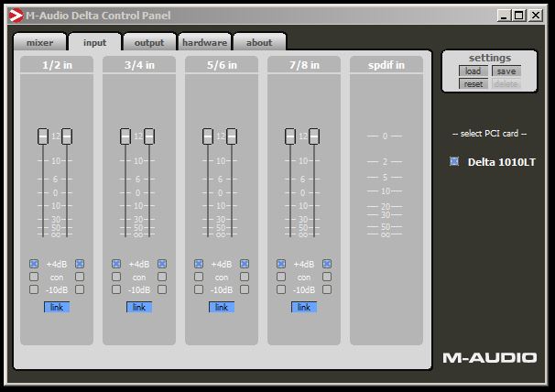Switch to the mixer tab
Image resolution: width=555 pixels, height=392 pixels.
pos(40,42)
